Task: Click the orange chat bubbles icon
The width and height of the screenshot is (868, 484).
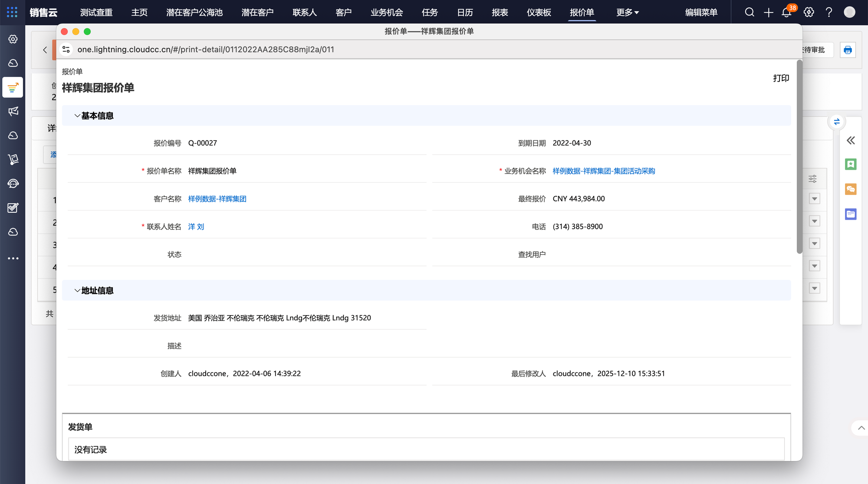Action: tap(851, 189)
